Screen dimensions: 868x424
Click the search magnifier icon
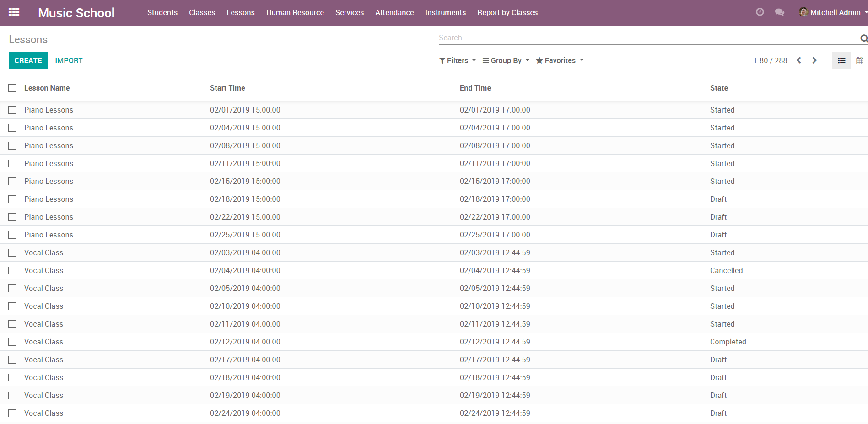(x=863, y=38)
